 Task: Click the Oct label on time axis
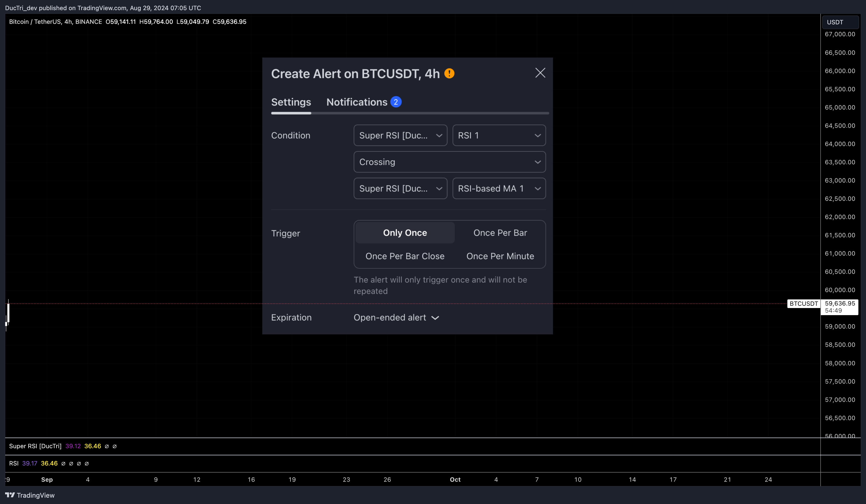pos(455,480)
